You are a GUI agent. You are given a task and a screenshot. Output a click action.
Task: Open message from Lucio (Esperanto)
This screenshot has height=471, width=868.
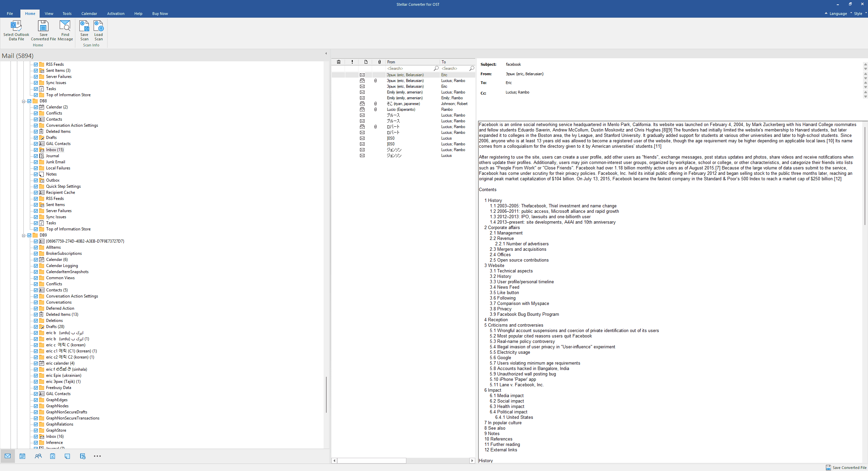(x=401, y=109)
